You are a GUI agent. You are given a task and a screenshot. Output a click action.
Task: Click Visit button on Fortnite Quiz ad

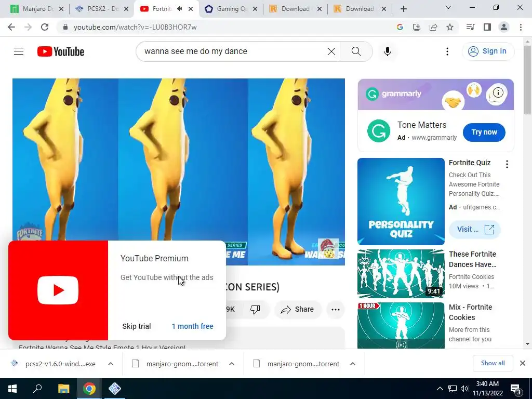click(475, 229)
